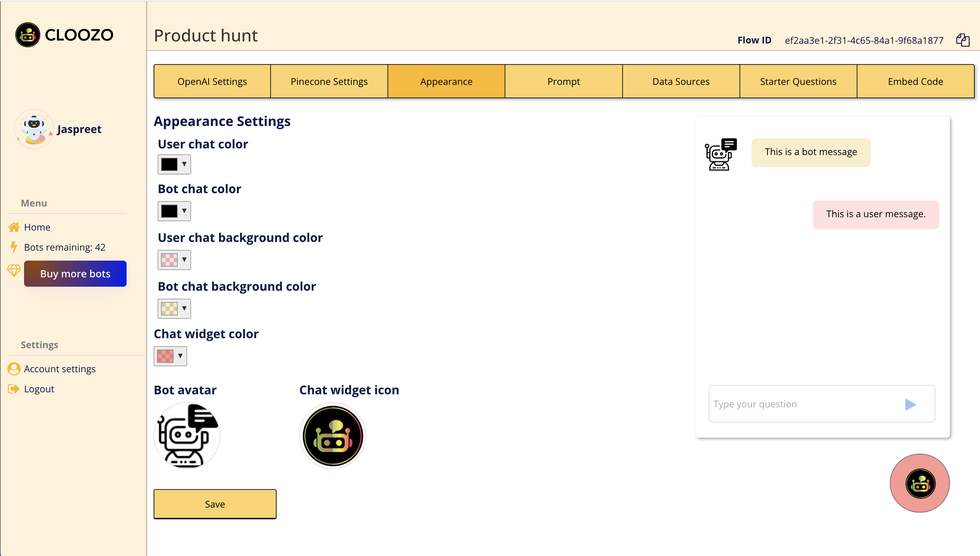Select the User chat background color swatch
Viewport: 980px width, 556px height.
click(169, 258)
